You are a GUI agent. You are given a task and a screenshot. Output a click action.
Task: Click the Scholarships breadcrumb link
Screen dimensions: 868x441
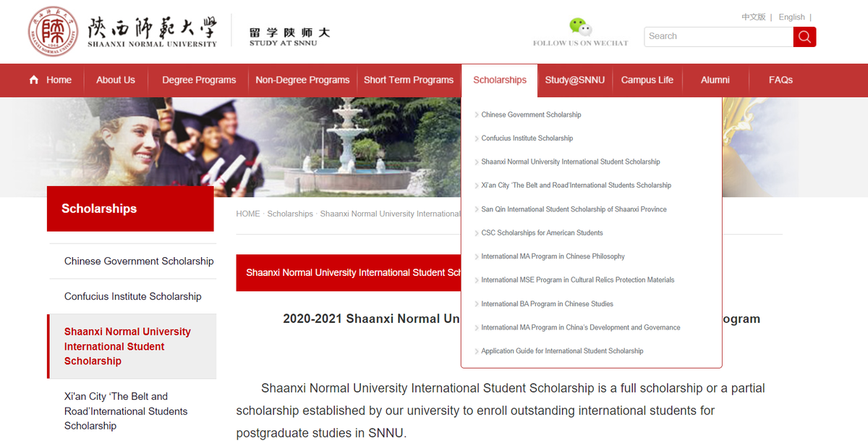[x=290, y=214]
